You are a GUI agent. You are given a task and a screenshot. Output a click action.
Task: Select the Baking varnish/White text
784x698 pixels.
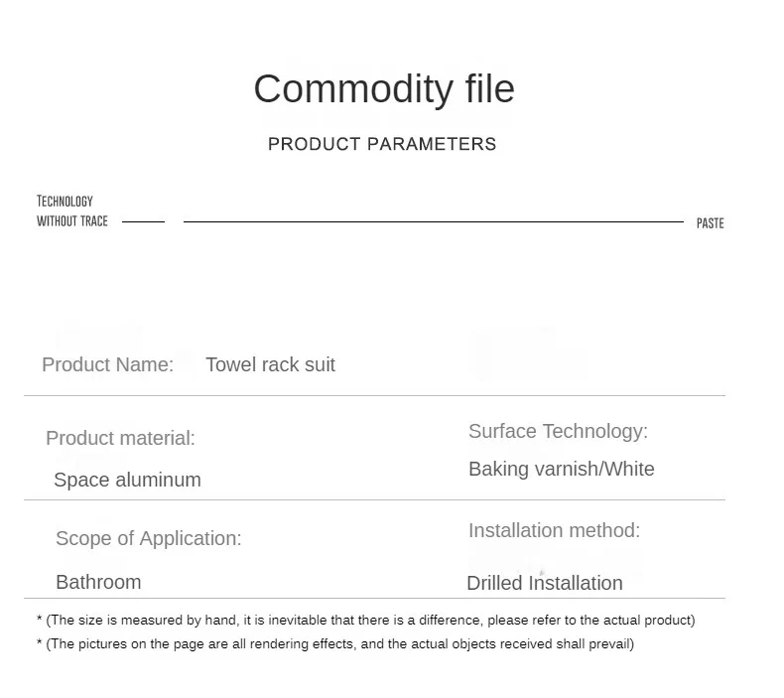point(562,470)
